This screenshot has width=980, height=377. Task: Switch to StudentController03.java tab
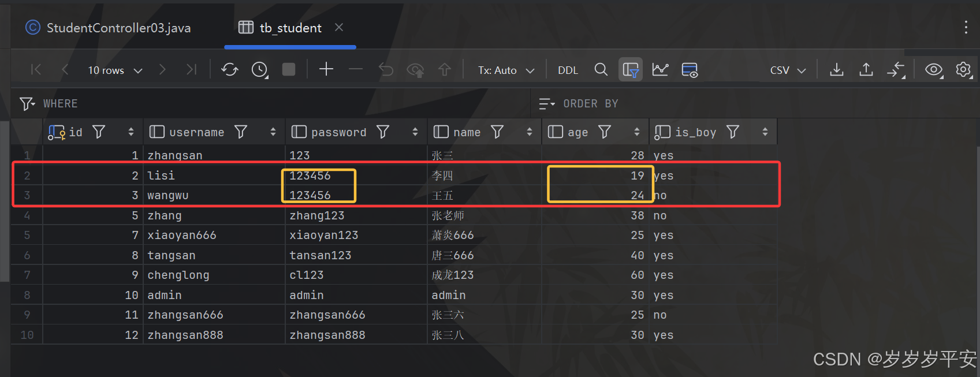pos(109,28)
